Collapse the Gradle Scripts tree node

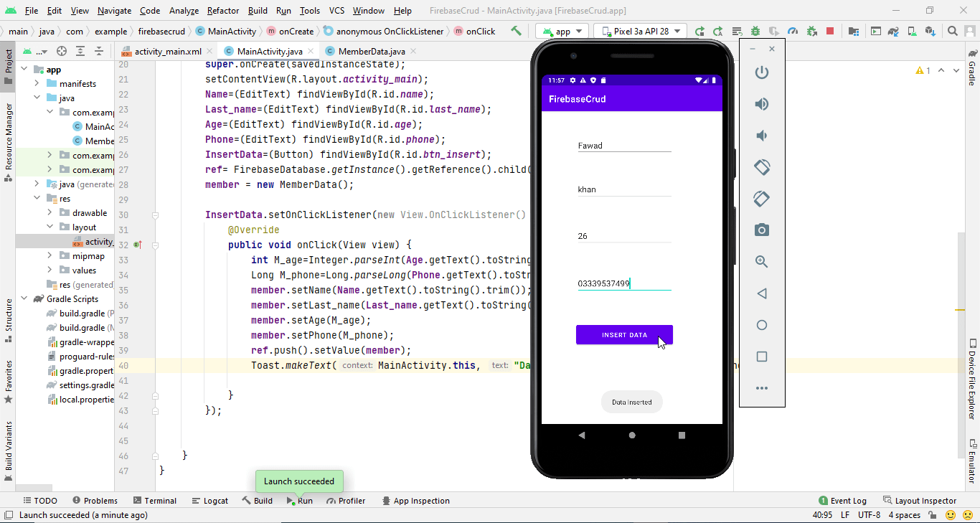(x=24, y=298)
